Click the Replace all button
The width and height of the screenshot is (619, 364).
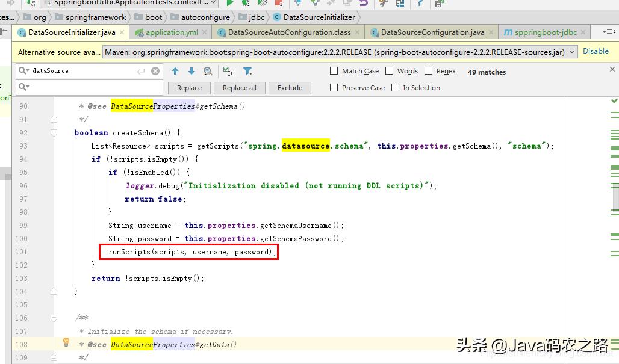coord(239,87)
